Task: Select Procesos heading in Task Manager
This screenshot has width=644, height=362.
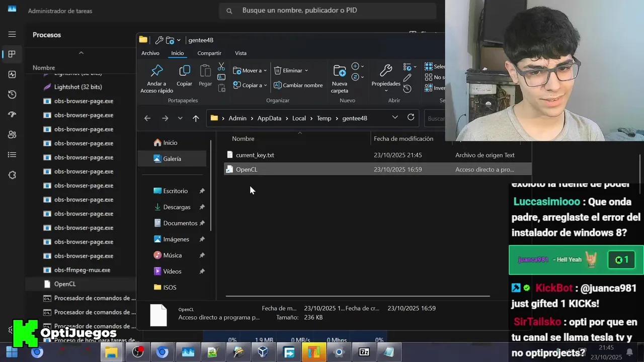Action: pyautogui.click(x=47, y=35)
